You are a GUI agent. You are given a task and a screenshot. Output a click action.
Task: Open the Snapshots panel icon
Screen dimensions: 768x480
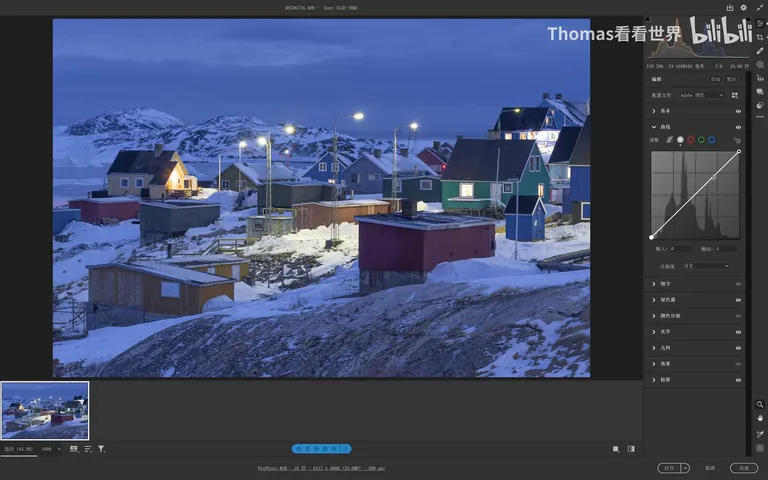pos(760,92)
